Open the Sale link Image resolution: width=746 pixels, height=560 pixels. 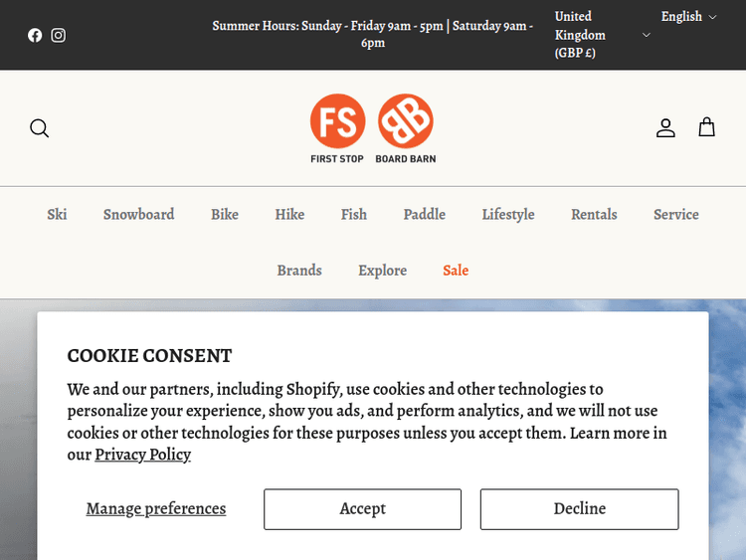click(x=456, y=271)
